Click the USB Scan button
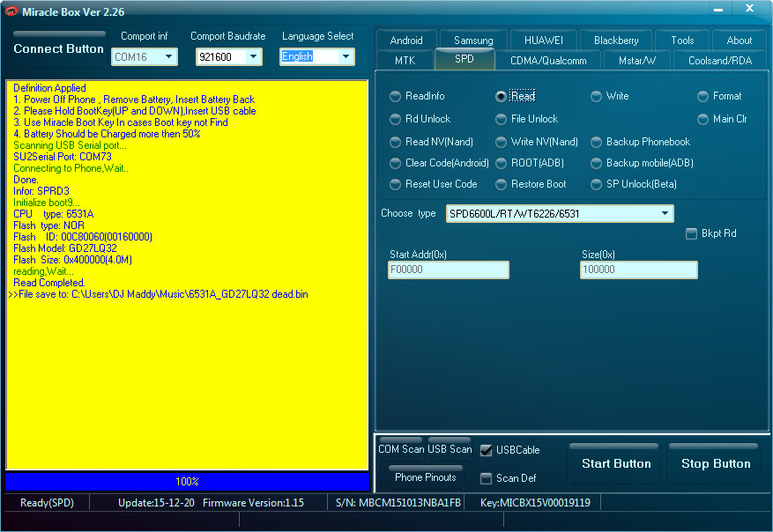 450,449
